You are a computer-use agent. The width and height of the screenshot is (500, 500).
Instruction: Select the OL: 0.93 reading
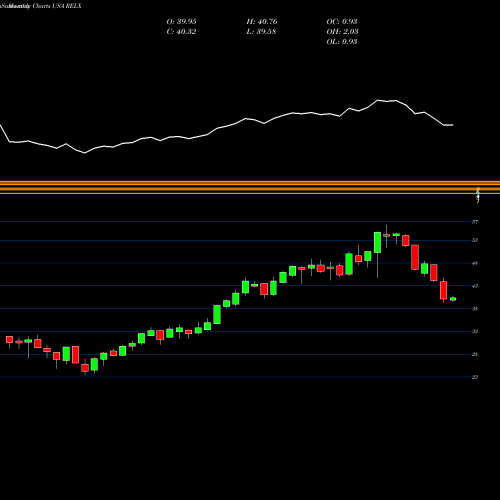coord(342,42)
